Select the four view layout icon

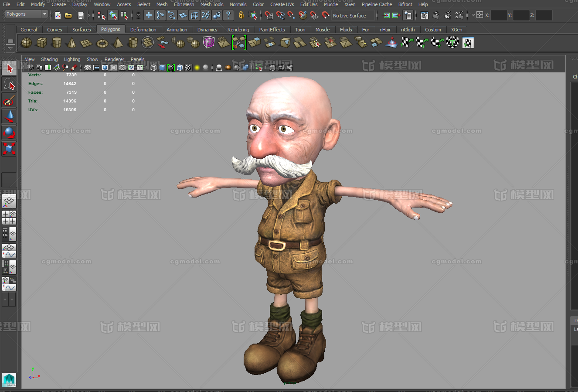click(x=9, y=218)
